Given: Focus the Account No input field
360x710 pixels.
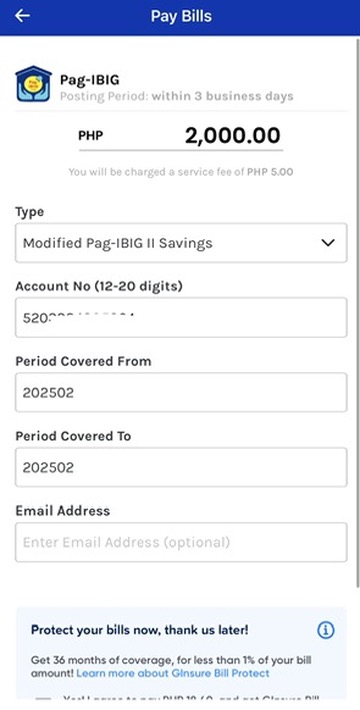Looking at the screenshot, I should 181,317.
